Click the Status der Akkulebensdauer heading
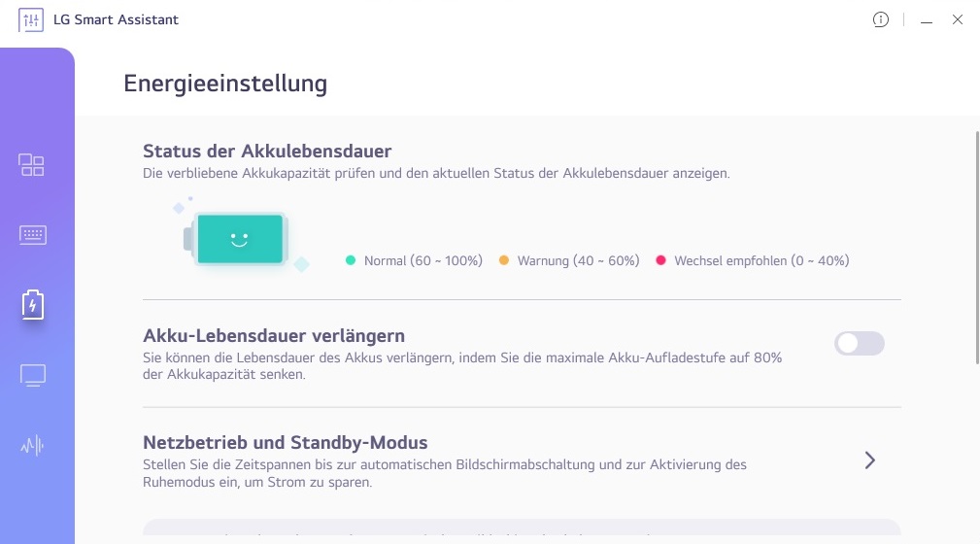Viewport: 980px width, 544px height. coord(267,152)
